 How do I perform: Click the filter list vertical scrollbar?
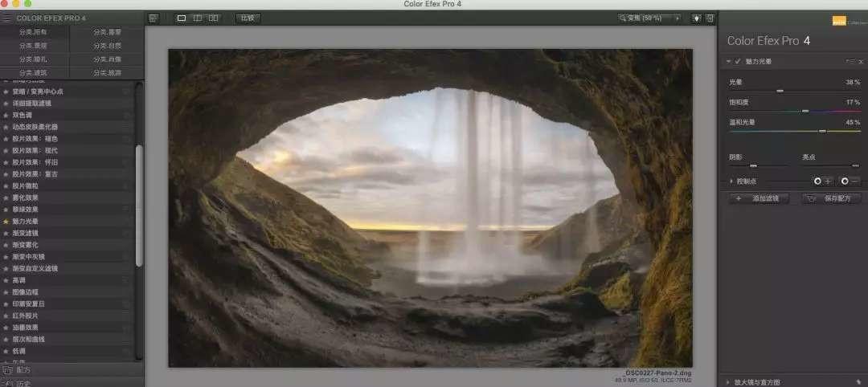(x=139, y=206)
